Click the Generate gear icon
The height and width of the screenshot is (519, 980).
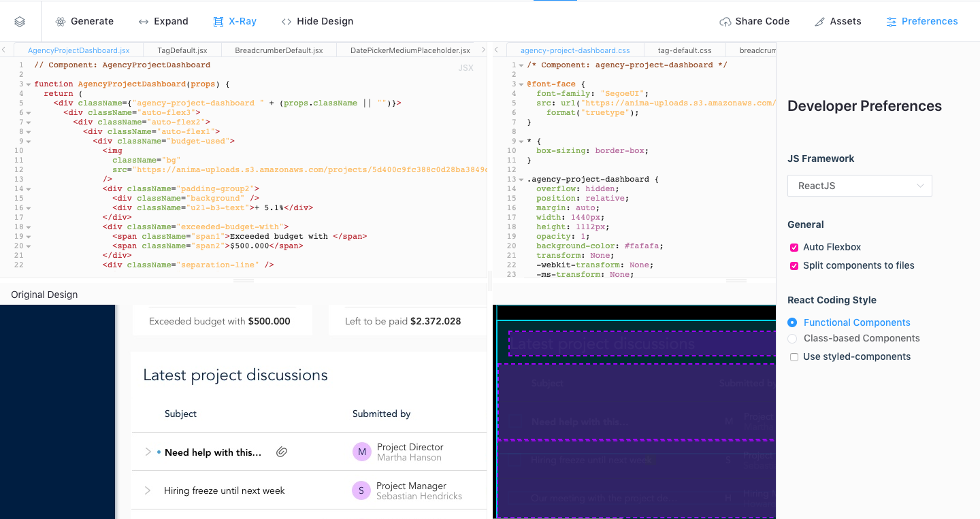[x=60, y=21]
